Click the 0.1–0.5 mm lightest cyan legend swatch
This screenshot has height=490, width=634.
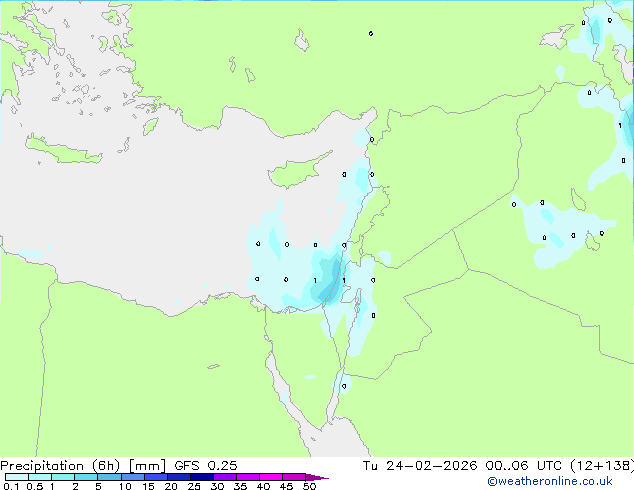[x=17, y=477]
